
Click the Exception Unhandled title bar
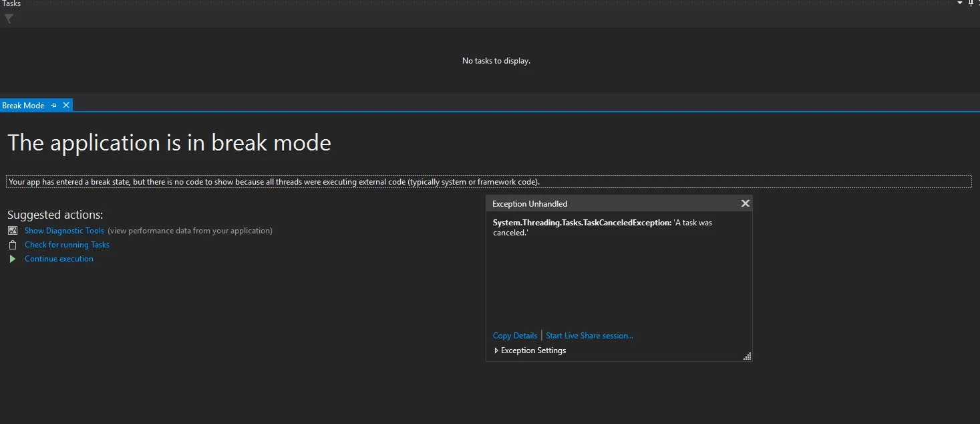click(x=601, y=203)
